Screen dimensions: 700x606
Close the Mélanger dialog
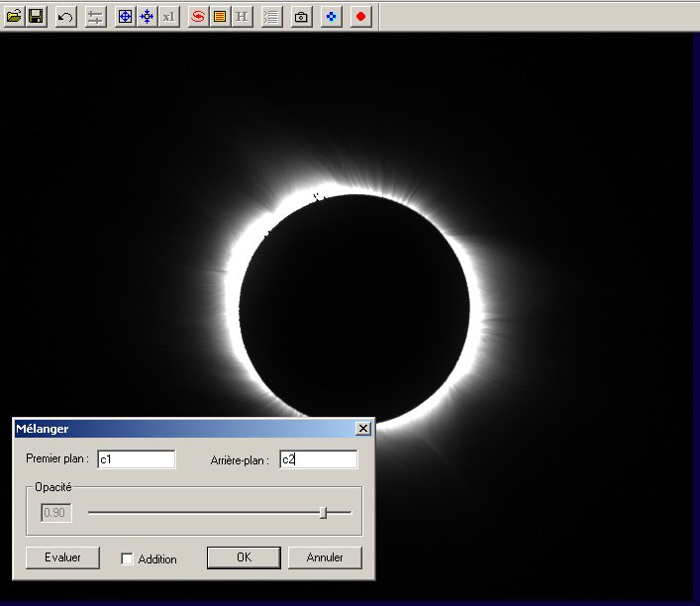pyautogui.click(x=363, y=429)
